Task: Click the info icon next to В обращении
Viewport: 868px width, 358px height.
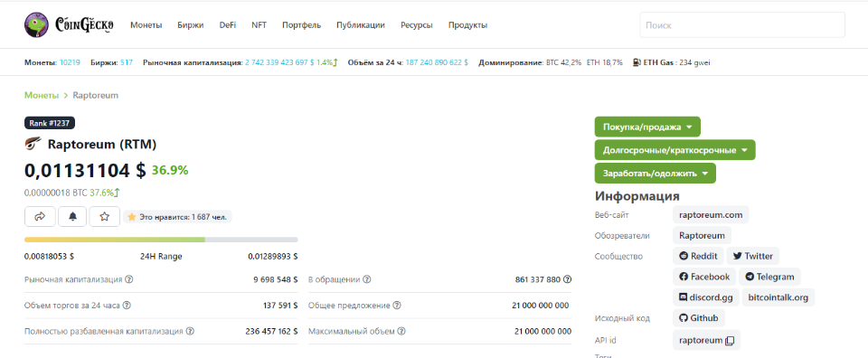Action: click(366, 280)
